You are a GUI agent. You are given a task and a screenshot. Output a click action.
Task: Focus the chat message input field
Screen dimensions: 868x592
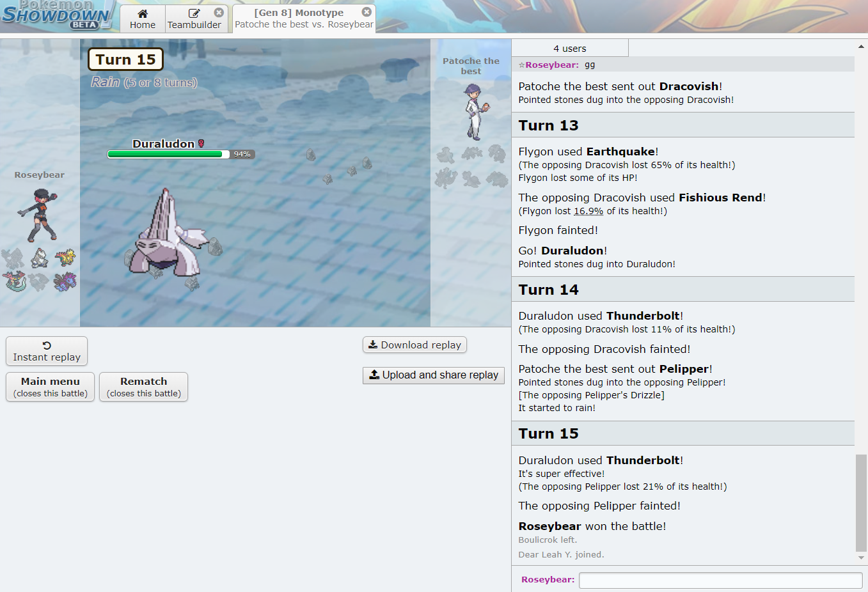[x=721, y=580]
